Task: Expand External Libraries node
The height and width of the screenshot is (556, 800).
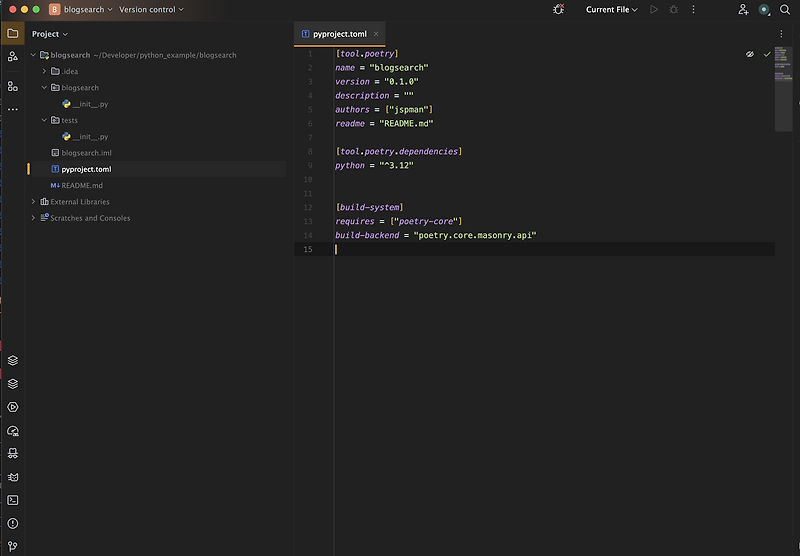Action: (x=33, y=201)
